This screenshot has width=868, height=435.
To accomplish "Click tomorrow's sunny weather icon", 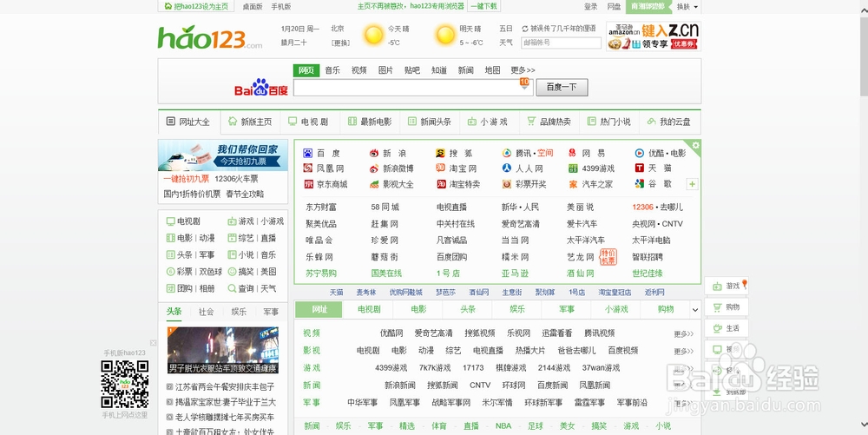I will click(x=445, y=36).
